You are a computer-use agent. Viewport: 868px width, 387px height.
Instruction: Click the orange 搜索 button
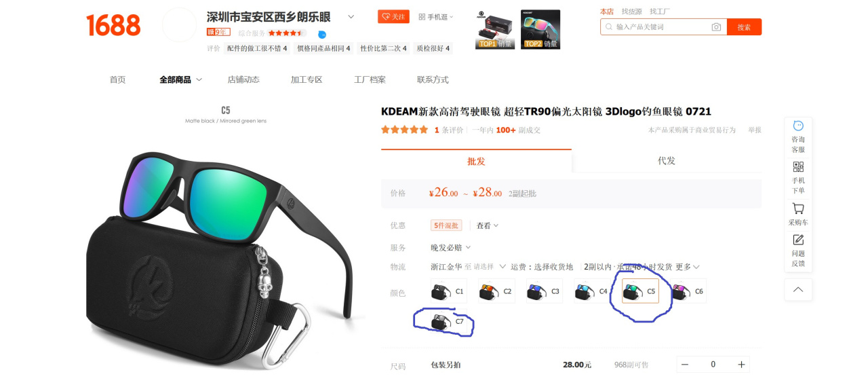pyautogui.click(x=744, y=27)
